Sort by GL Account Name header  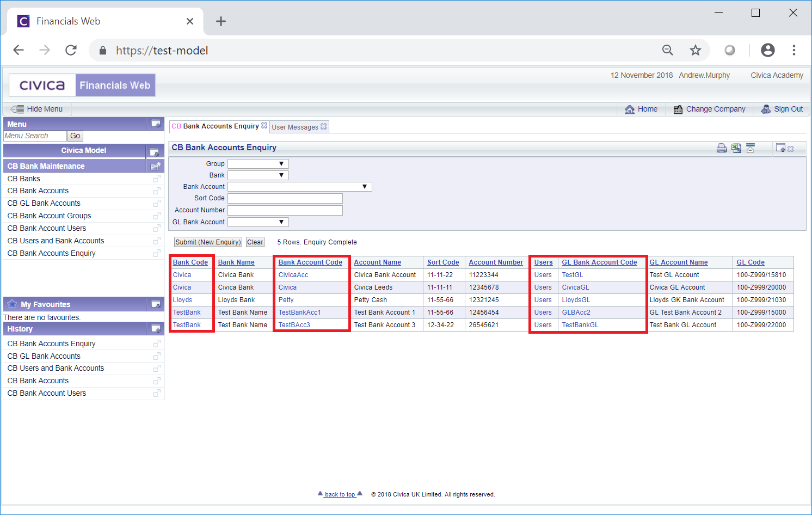tap(679, 262)
